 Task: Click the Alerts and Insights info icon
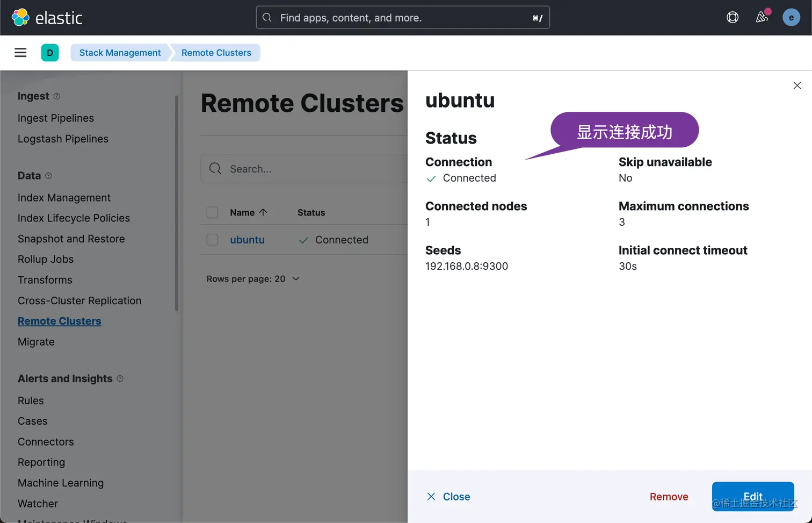(x=120, y=378)
